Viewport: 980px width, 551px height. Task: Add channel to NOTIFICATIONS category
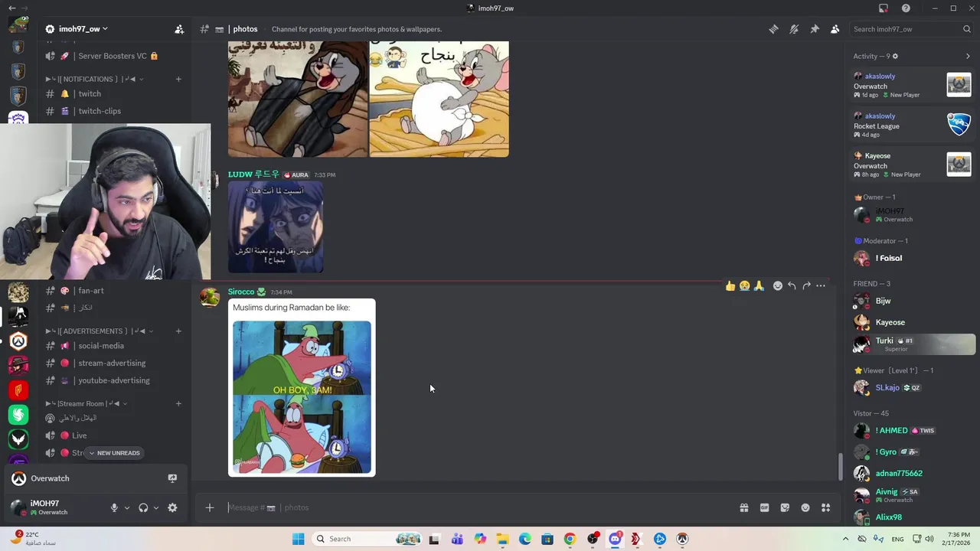tap(178, 79)
